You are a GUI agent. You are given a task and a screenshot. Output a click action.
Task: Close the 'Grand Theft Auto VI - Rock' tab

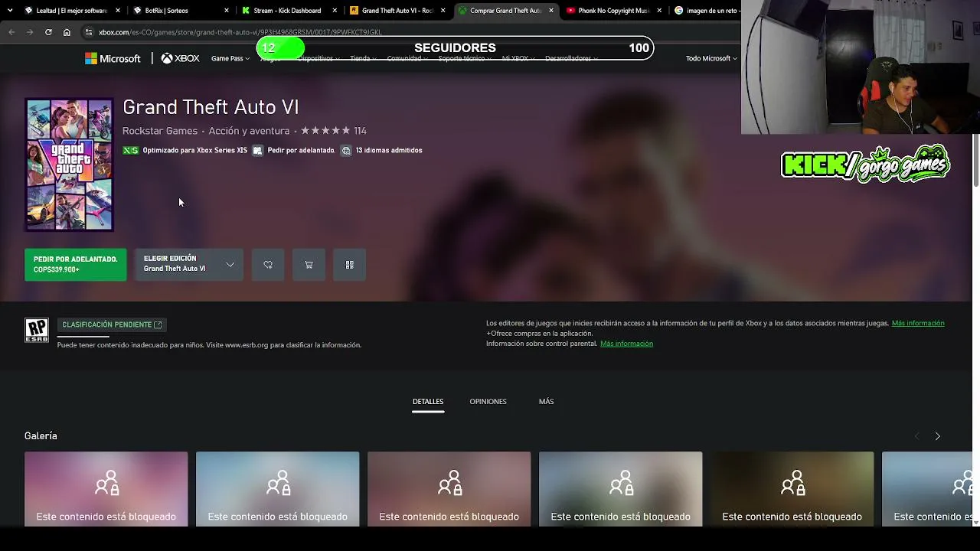443,11
